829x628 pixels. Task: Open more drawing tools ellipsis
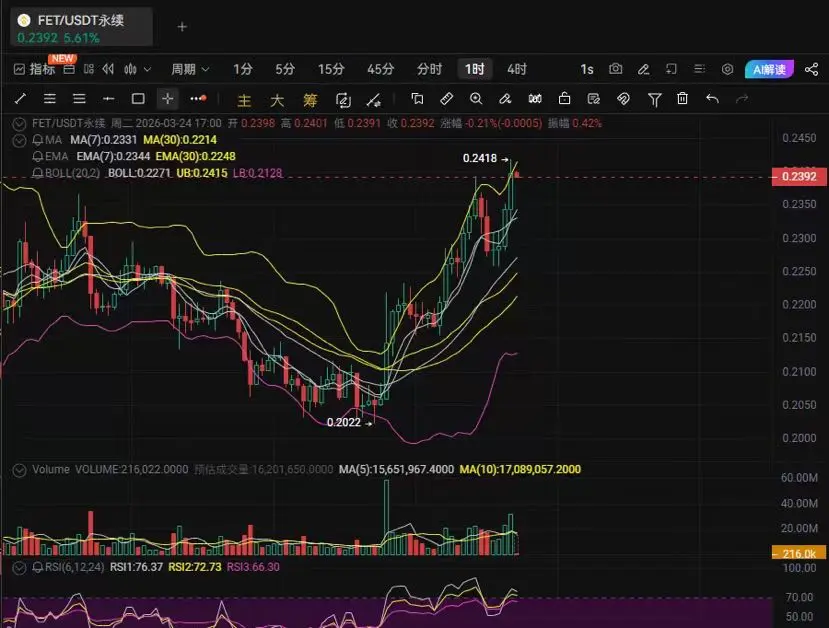click(198, 98)
